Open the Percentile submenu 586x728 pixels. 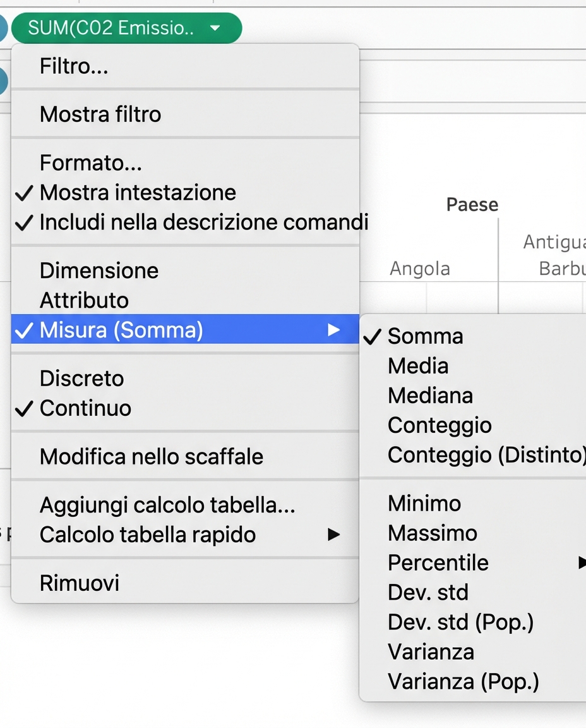point(438,562)
